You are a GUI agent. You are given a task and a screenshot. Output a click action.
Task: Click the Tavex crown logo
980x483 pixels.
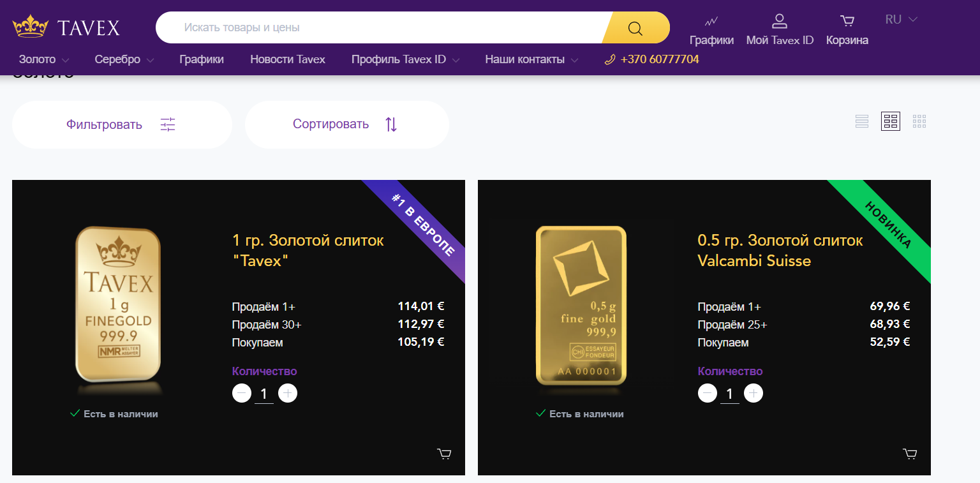(x=31, y=27)
